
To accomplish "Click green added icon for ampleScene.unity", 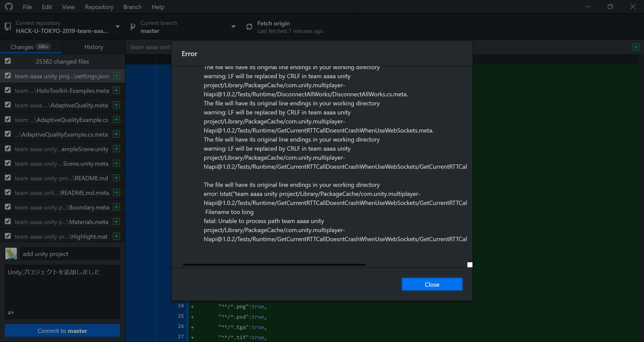I will pyautogui.click(x=116, y=149).
